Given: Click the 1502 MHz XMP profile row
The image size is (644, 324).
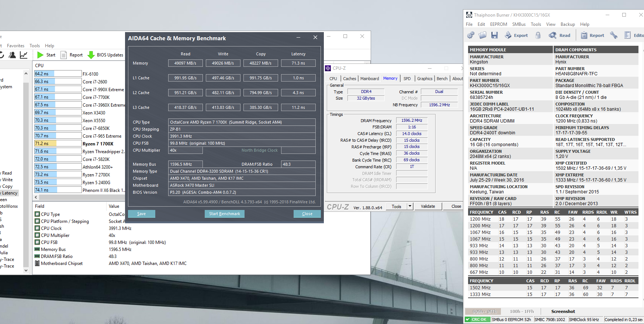Looking at the screenshot, I should click(x=553, y=288).
